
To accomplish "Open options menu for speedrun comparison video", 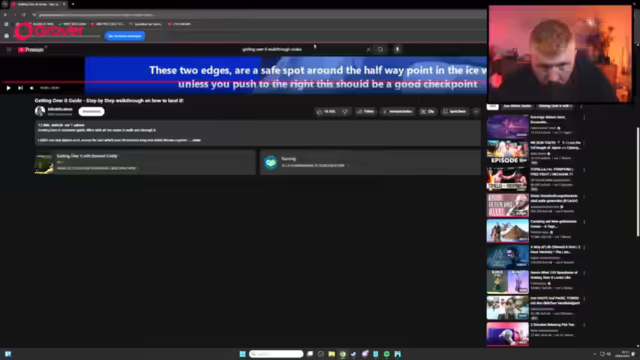I will pyautogui.click(x=584, y=273).
